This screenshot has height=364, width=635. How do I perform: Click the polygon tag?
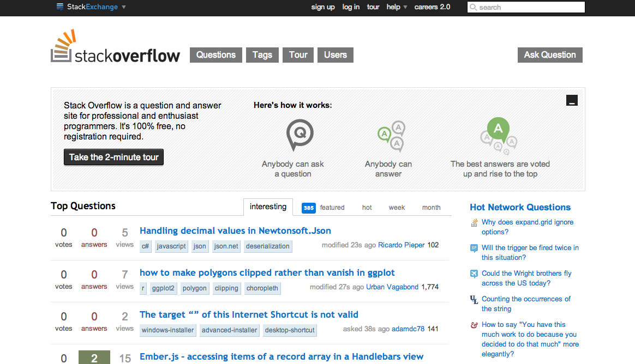click(194, 288)
